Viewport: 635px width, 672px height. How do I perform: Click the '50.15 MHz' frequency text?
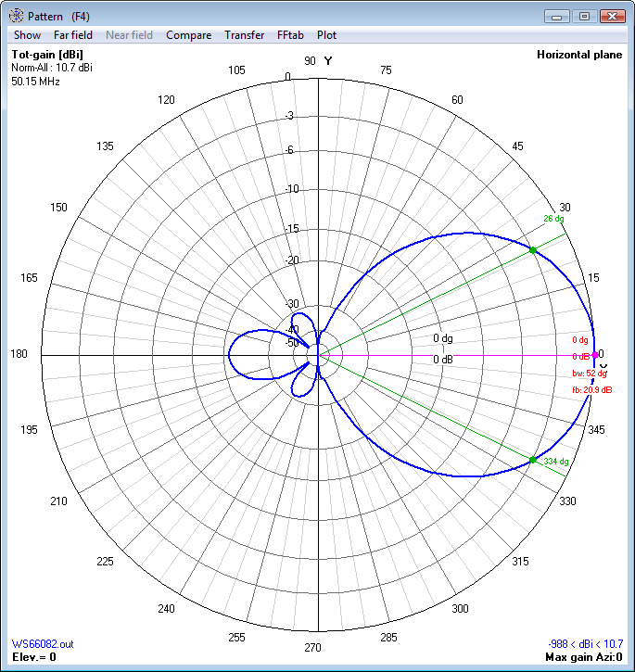pos(35,82)
